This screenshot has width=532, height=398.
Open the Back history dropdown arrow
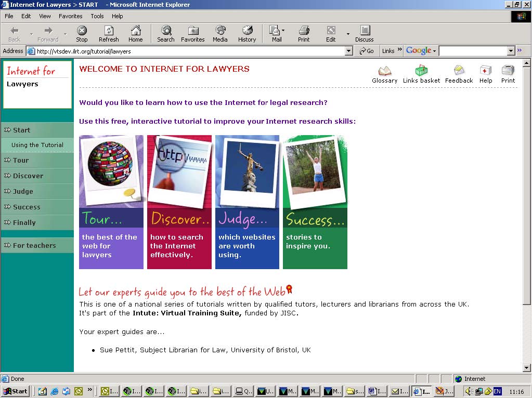[31, 34]
